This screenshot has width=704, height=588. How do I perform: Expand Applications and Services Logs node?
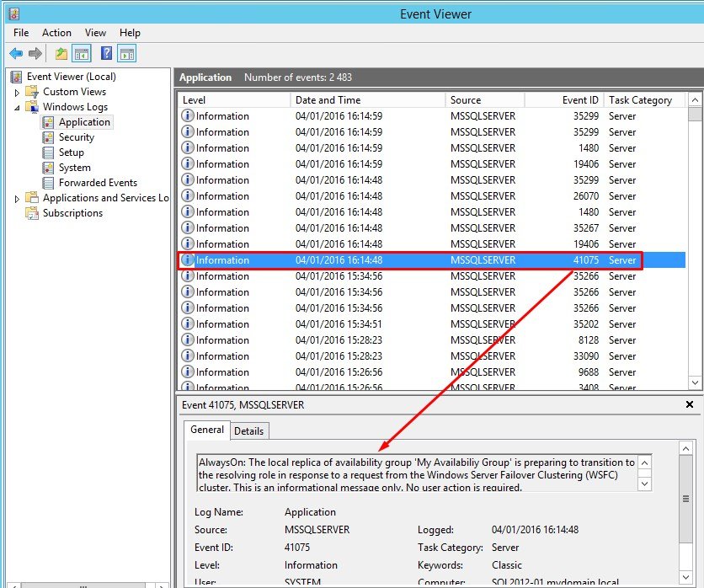tap(17, 199)
